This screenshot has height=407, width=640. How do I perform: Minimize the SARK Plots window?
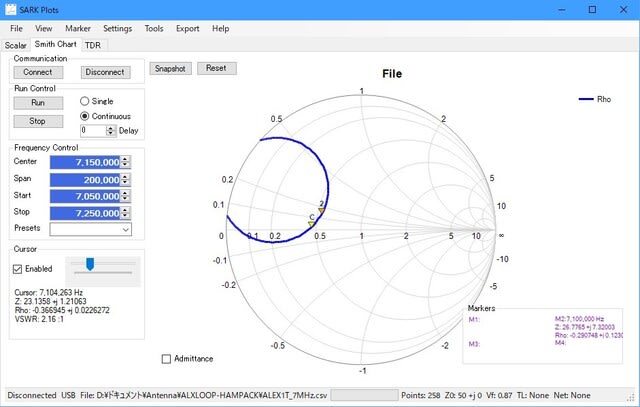562,10
